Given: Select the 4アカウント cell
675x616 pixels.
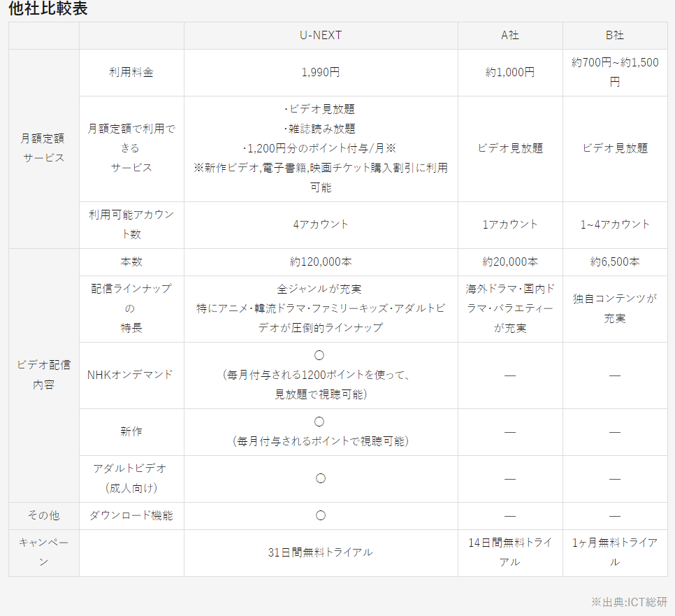Looking at the screenshot, I should (321, 225).
